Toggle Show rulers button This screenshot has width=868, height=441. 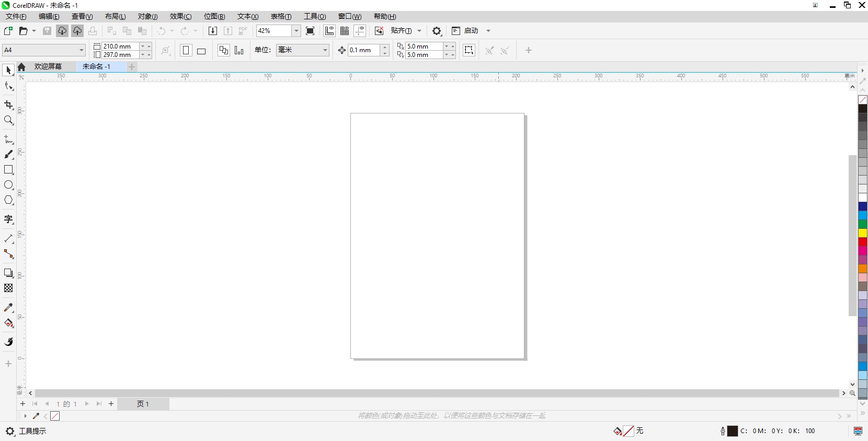pyautogui.click(x=329, y=31)
